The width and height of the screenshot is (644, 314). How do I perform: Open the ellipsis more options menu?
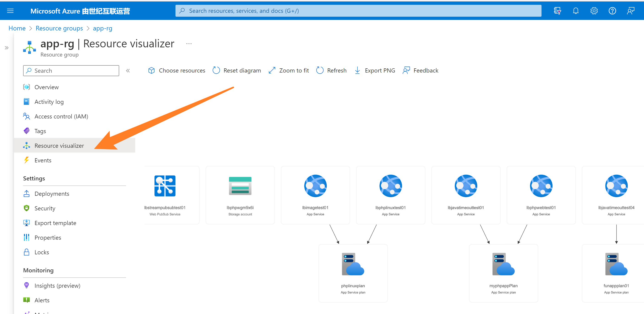(x=189, y=44)
